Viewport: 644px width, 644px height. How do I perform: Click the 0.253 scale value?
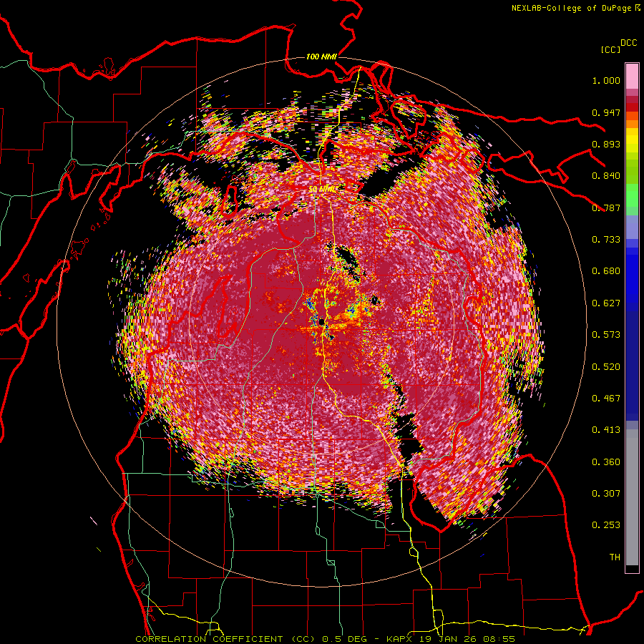[x=606, y=525]
